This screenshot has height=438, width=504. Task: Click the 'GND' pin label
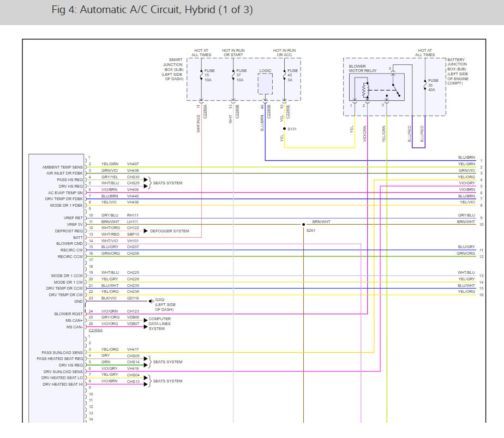79,302
